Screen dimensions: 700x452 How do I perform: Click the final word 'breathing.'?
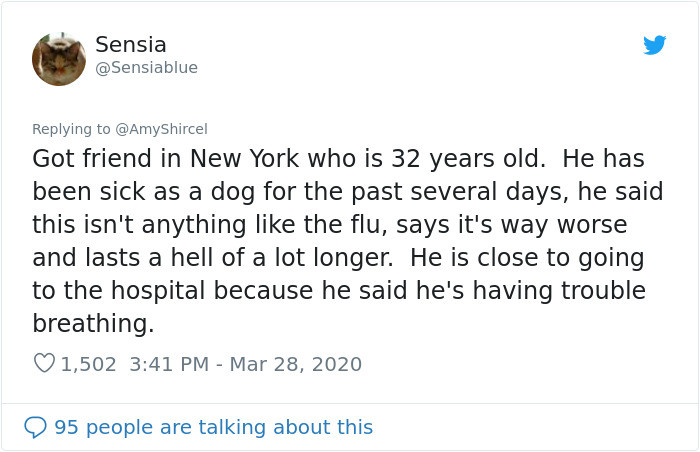coord(93,323)
